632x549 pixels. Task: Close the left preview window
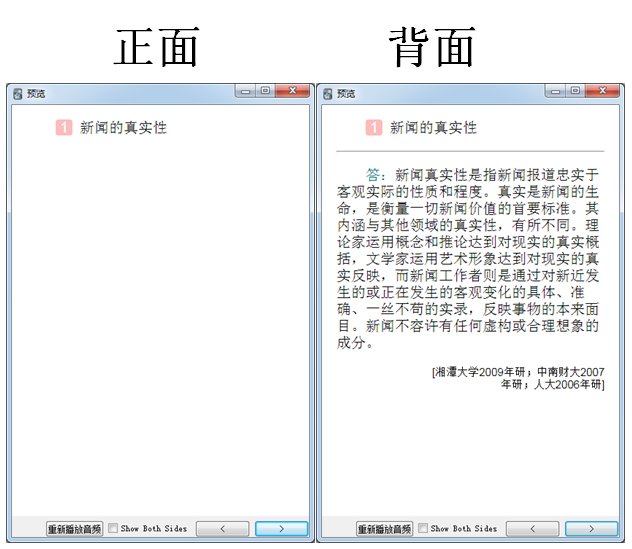[x=293, y=91]
